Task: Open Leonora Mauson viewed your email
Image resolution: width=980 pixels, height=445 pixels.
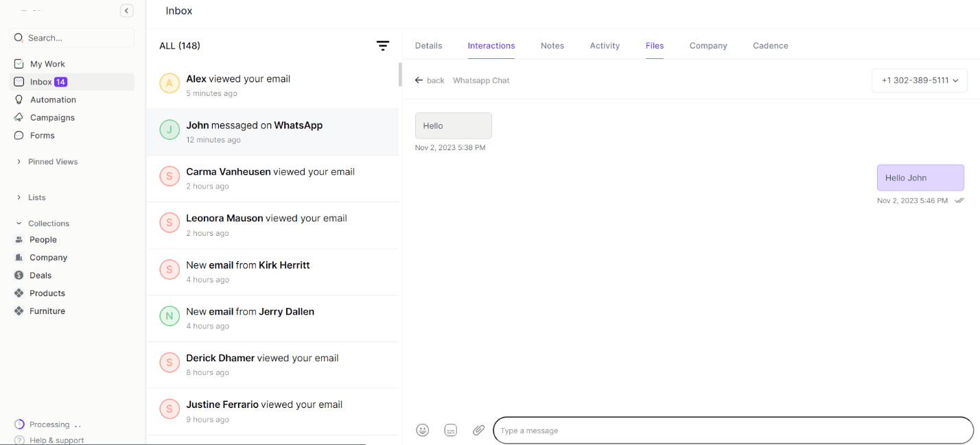Action: (272, 226)
